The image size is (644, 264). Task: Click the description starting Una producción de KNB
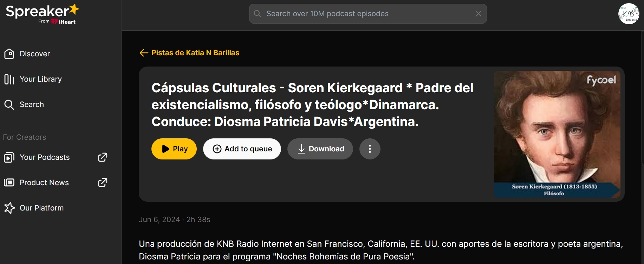click(381, 250)
